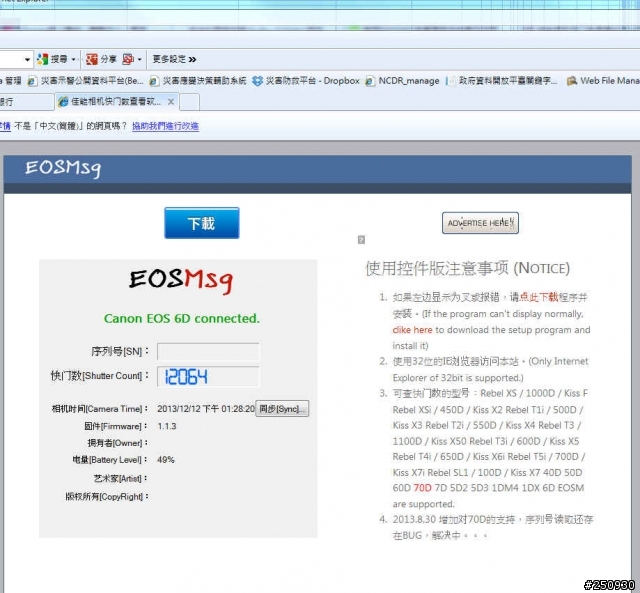Screen dimensions: 640x593
Task: Click the Web File Manager favorite folder icon
Action: [571, 81]
